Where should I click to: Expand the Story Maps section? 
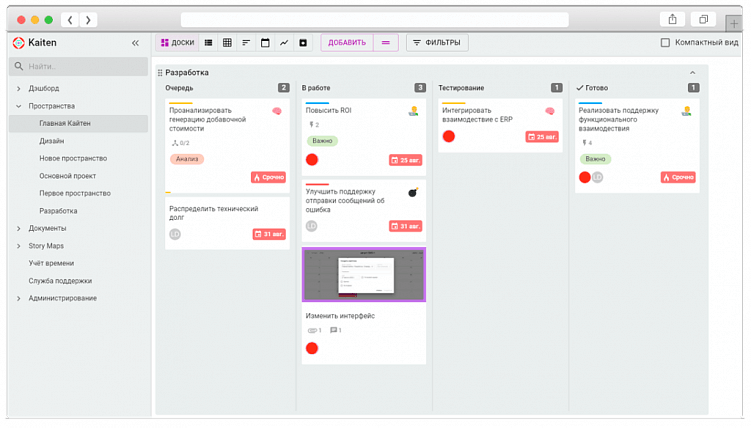coord(19,246)
